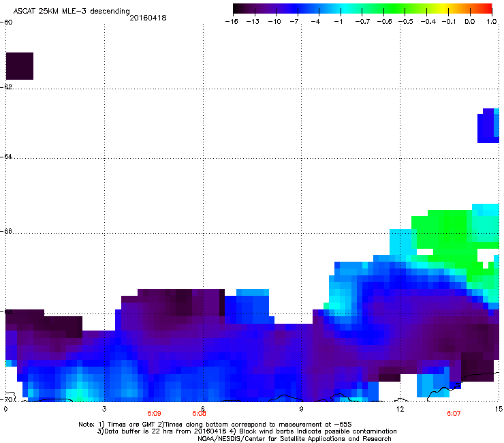Image resolution: width=504 pixels, height=443 pixels.
Task: Click the MLE color scale bar
Action: (x=362, y=9)
